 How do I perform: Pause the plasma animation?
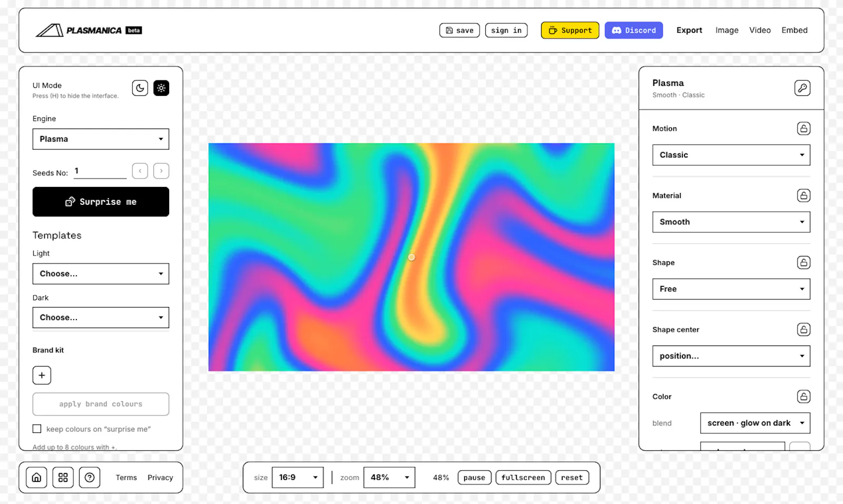tap(474, 478)
